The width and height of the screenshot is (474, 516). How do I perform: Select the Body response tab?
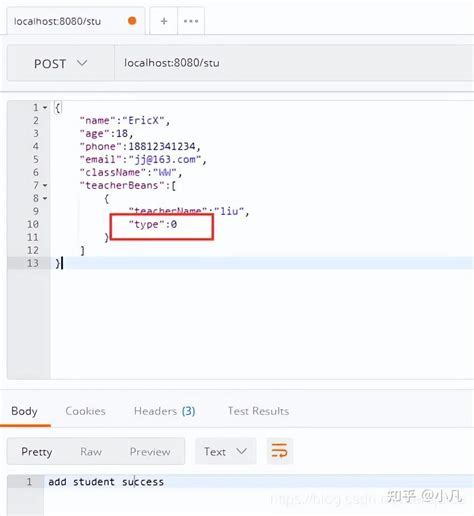[x=24, y=411]
